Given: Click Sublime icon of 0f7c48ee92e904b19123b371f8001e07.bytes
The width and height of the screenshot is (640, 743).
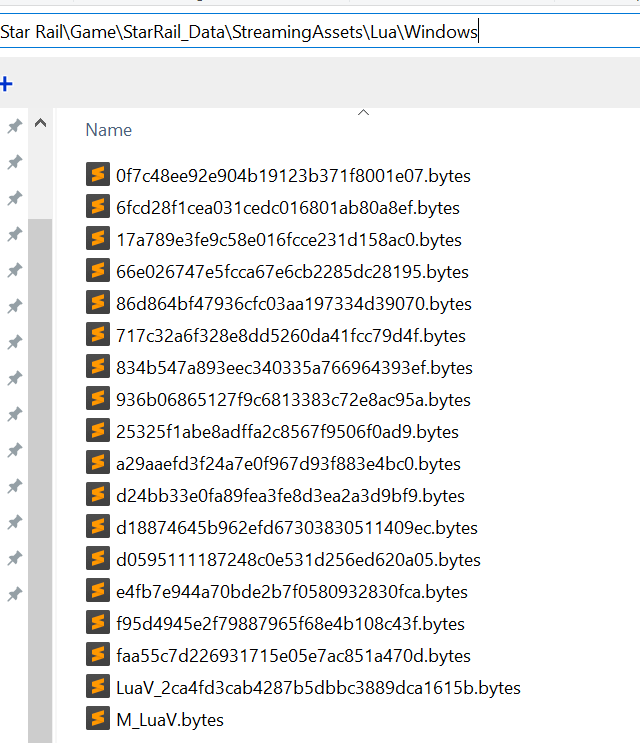Looking at the screenshot, I should coord(98,174).
